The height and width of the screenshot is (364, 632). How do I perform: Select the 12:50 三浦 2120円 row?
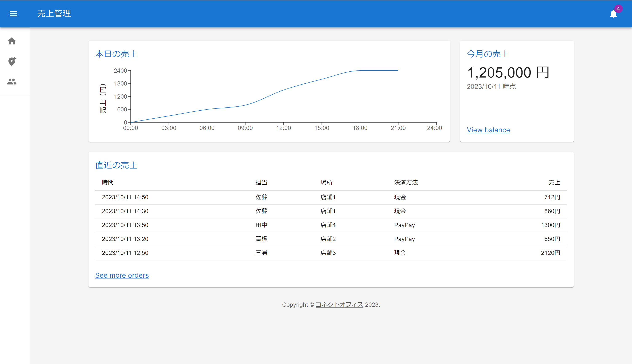[331, 253]
